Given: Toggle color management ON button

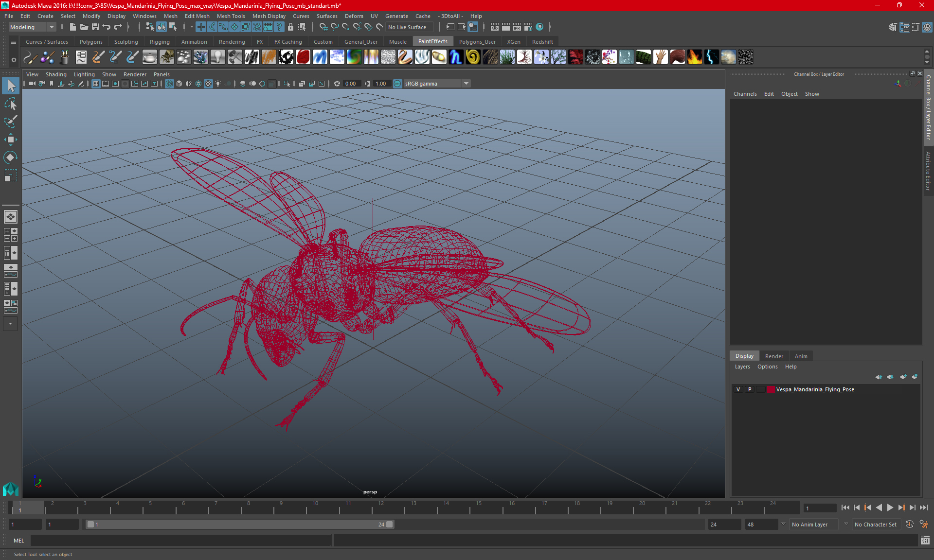Looking at the screenshot, I should [x=397, y=84].
